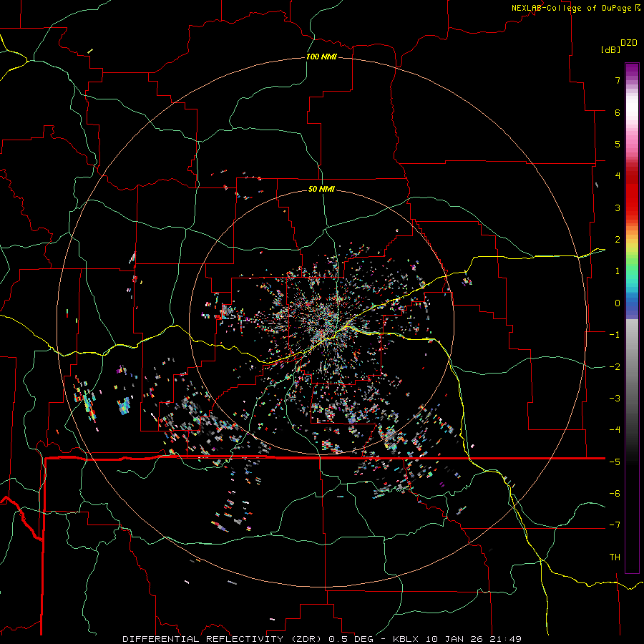Click the 100 NMI range ring label
Screen dimensions: 644x644
point(321,57)
